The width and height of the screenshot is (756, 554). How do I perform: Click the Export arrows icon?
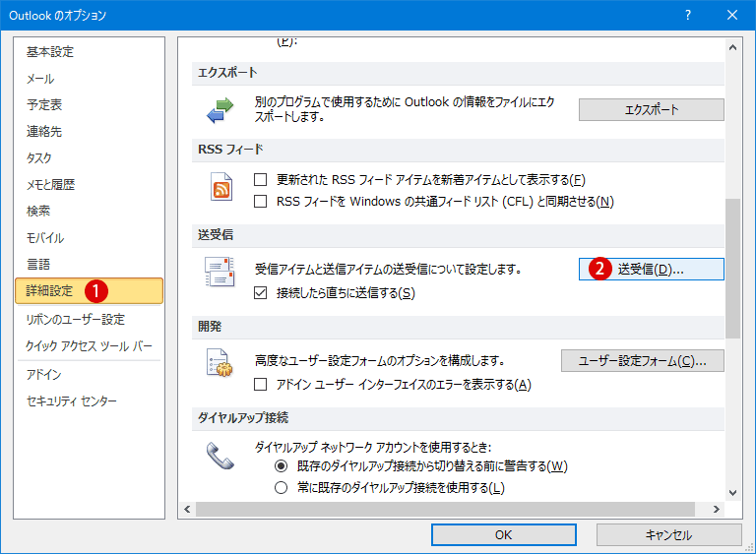[x=220, y=110]
